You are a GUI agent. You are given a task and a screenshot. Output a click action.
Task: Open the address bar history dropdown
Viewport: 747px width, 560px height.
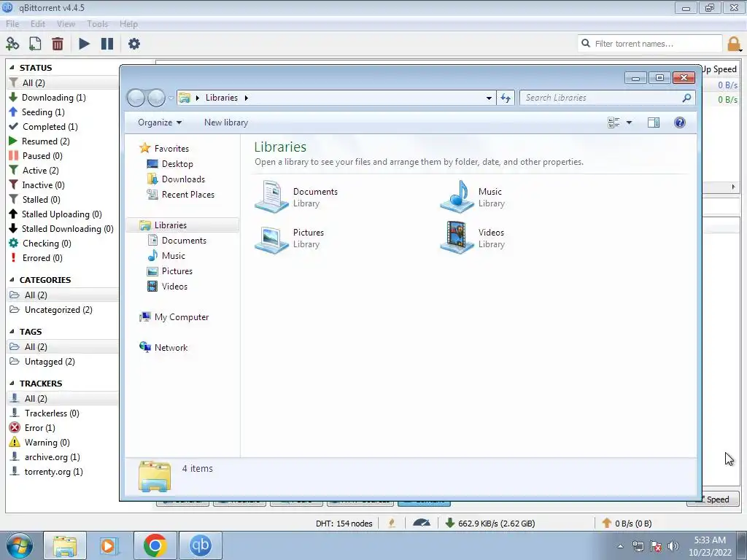[489, 98]
